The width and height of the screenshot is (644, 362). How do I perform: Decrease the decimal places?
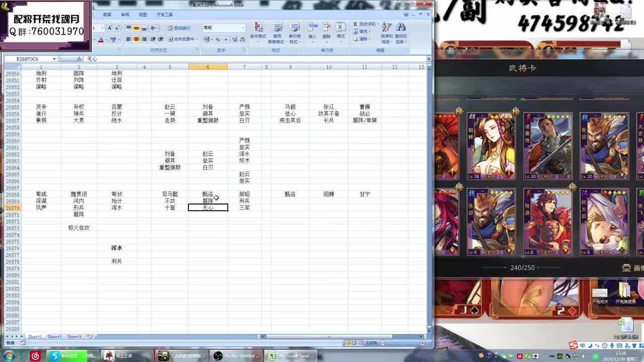coord(242,39)
